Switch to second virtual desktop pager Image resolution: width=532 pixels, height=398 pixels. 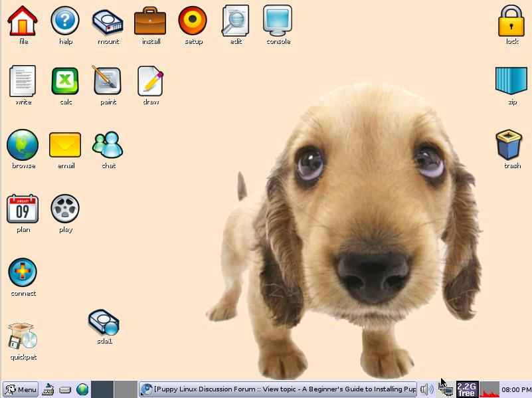[126, 389]
